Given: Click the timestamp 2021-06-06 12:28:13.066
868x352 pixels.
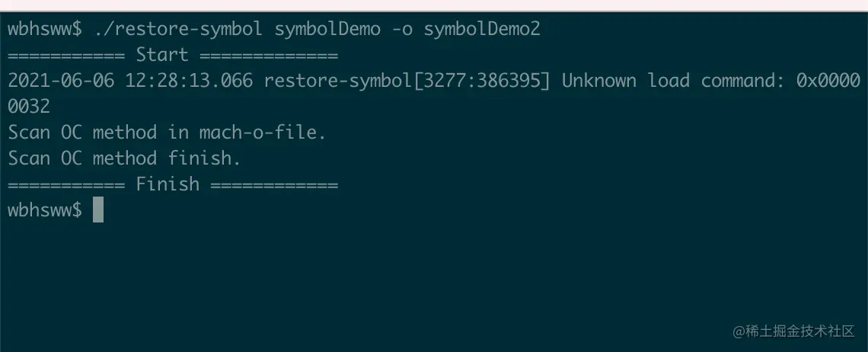Looking at the screenshot, I should point(130,81).
